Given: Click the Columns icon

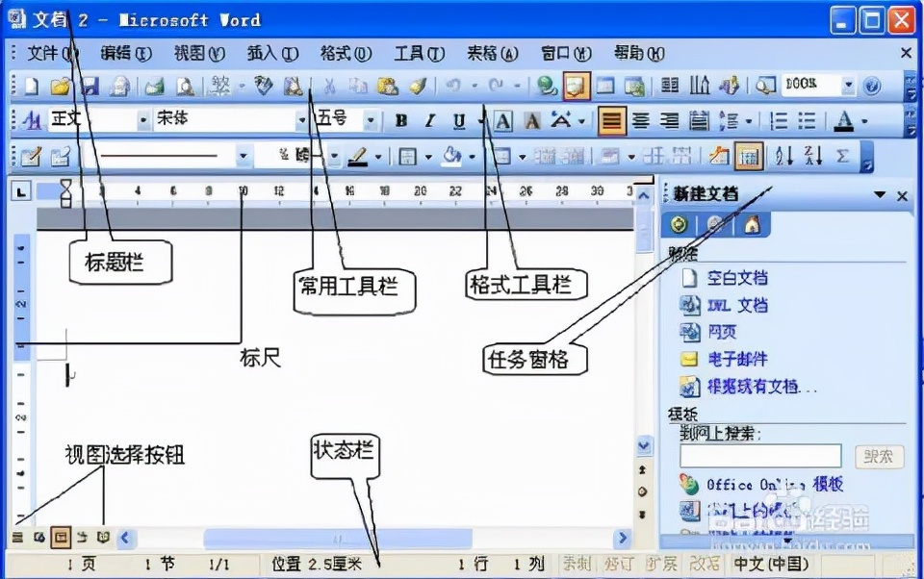Looking at the screenshot, I should click(x=670, y=86).
